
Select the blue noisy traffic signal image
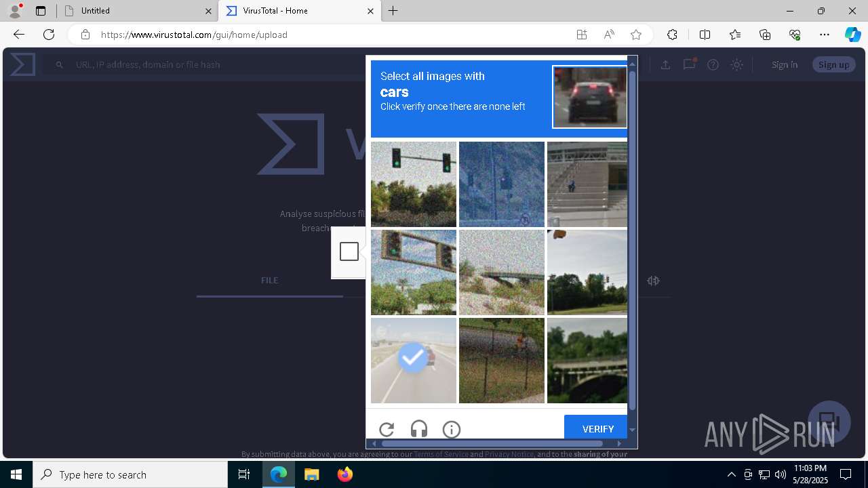click(502, 184)
